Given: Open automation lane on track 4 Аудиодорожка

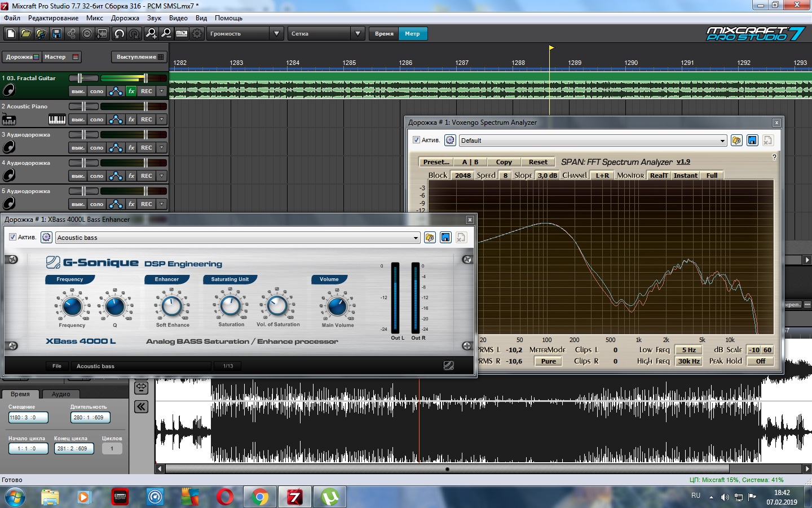Looking at the screenshot, I should tap(116, 176).
